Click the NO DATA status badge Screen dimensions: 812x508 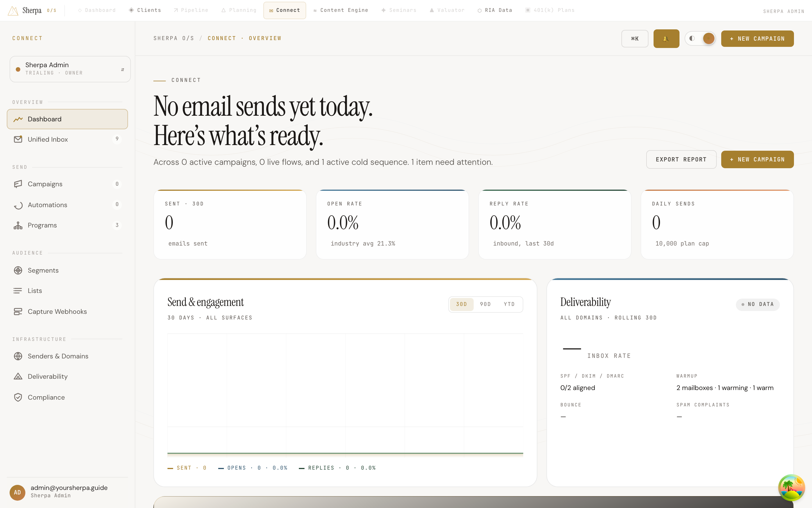point(758,305)
